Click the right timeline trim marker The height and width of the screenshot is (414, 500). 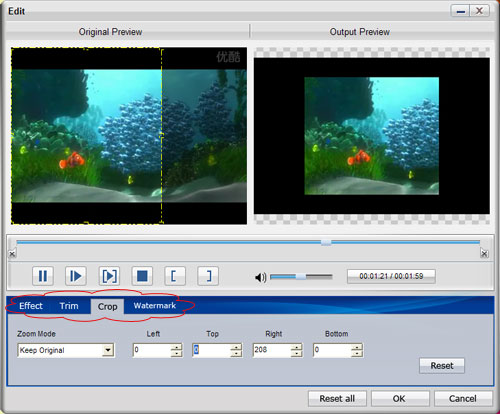point(484,254)
